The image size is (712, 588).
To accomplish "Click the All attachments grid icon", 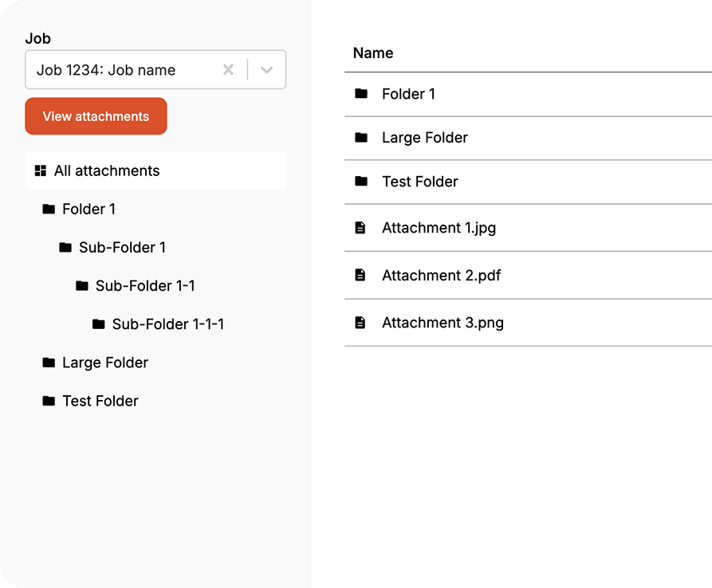I will [41, 171].
